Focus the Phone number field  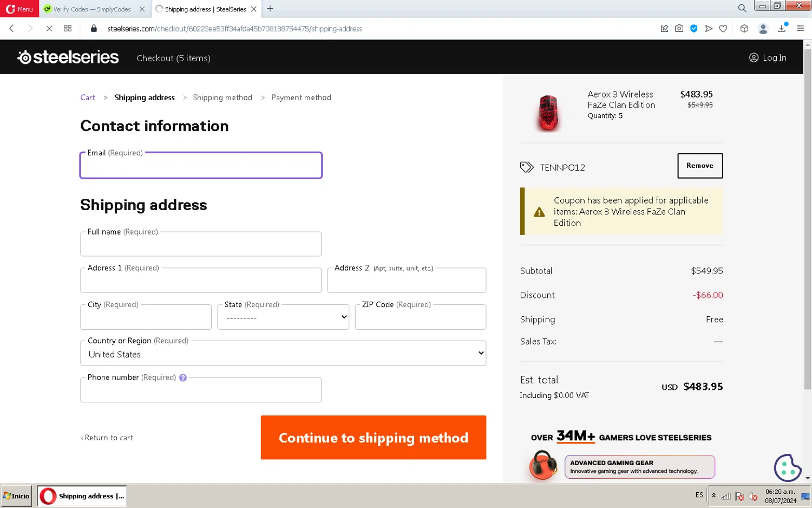tap(201, 390)
